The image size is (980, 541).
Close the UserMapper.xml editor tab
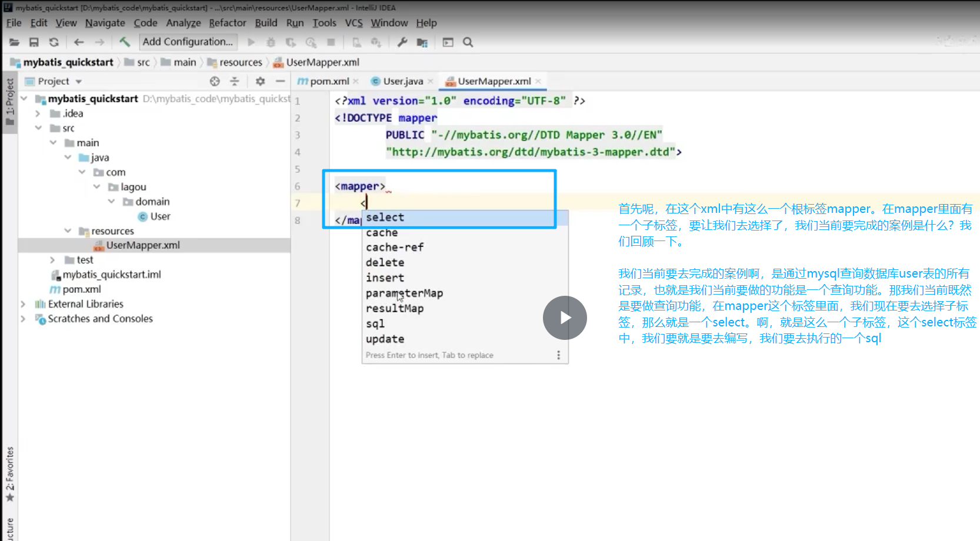tap(538, 81)
